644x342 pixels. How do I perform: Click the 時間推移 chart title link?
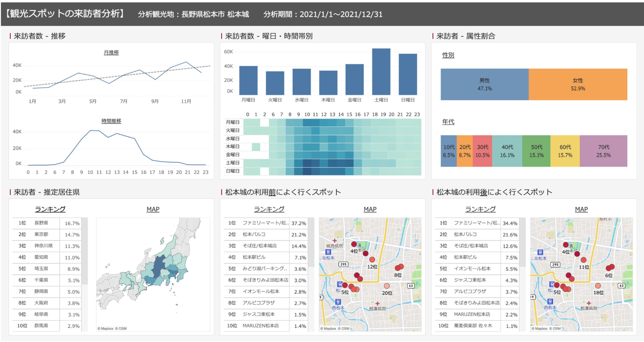click(111, 121)
